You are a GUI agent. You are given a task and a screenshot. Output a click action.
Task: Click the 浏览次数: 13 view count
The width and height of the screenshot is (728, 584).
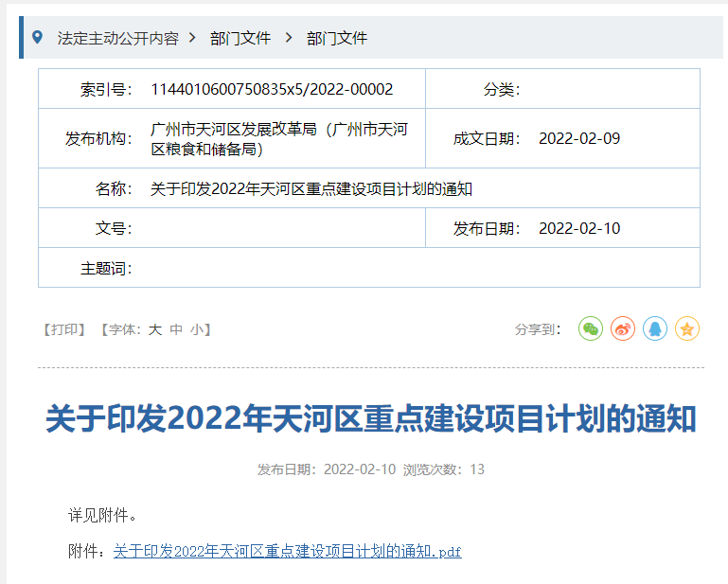pos(443,469)
